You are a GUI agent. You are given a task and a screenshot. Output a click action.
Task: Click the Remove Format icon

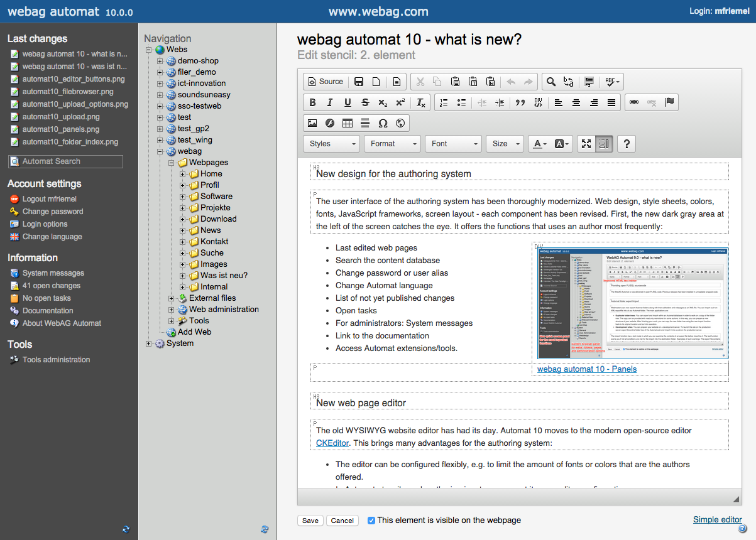coord(422,103)
